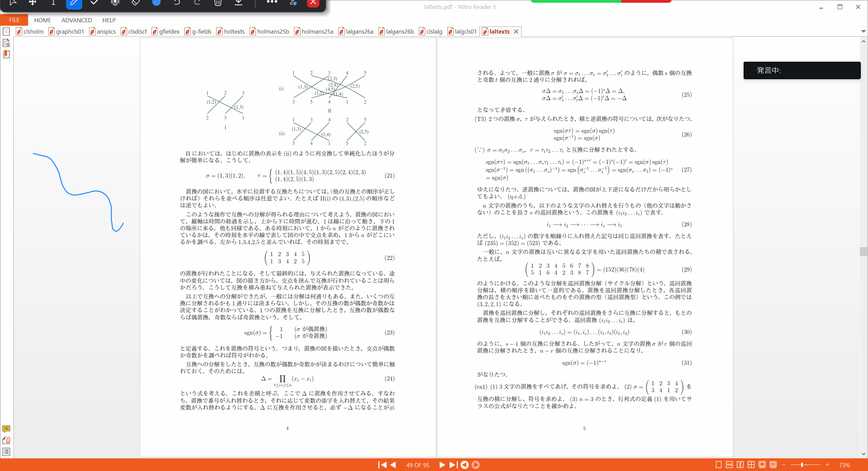Switch to the lalgcls01 document tab

tap(462, 32)
